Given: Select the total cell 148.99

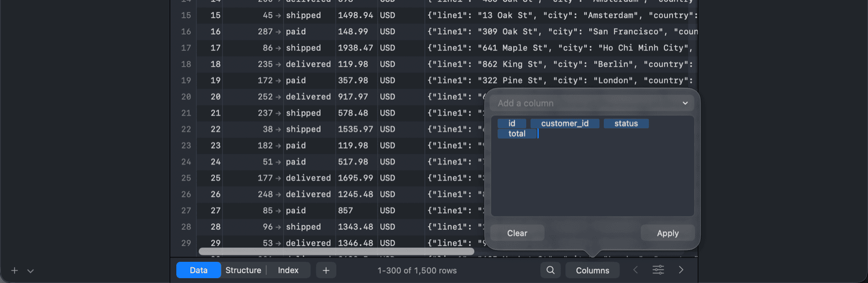Looking at the screenshot, I should coord(356,32).
